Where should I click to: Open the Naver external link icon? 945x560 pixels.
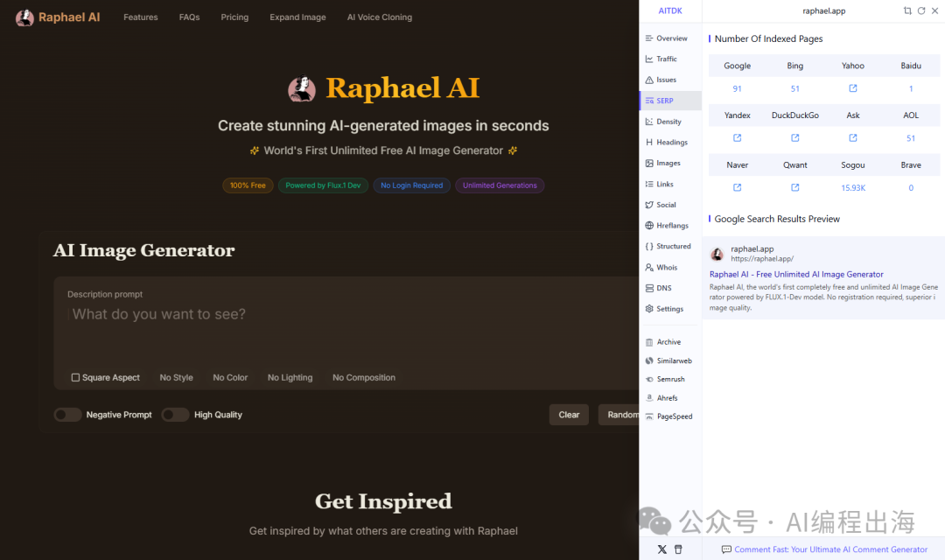point(737,187)
